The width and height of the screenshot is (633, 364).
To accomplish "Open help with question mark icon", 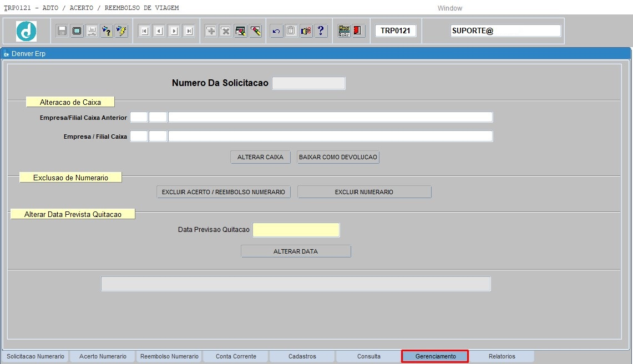I will pyautogui.click(x=321, y=31).
